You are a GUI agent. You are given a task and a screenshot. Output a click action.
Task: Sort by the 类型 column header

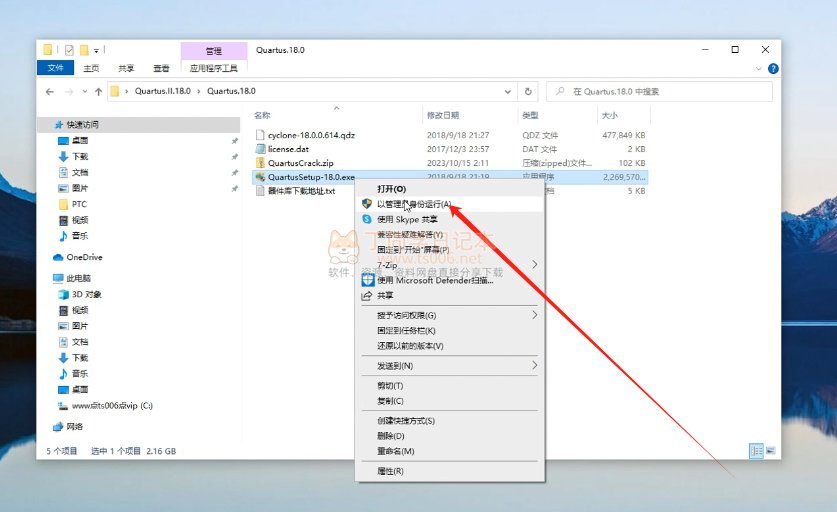point(530,115)
